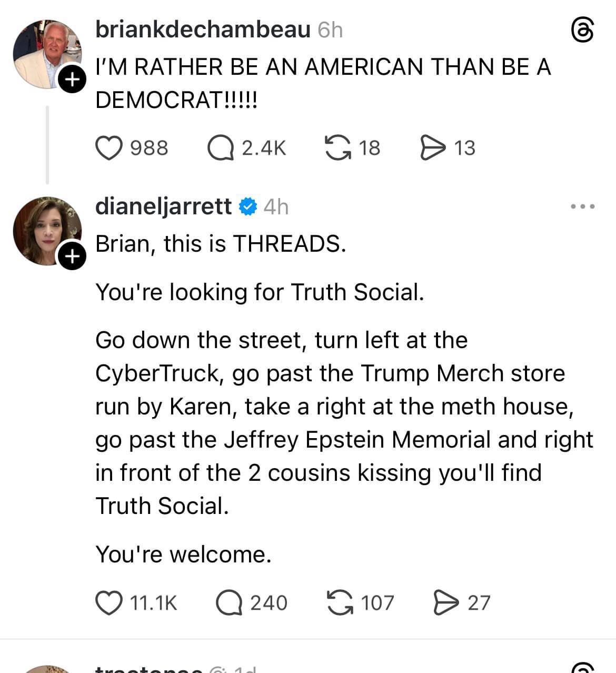Open three-dot menu on dianeljarrett's reply
This screenshot has width=616, height=673.
tap(583, 206)
